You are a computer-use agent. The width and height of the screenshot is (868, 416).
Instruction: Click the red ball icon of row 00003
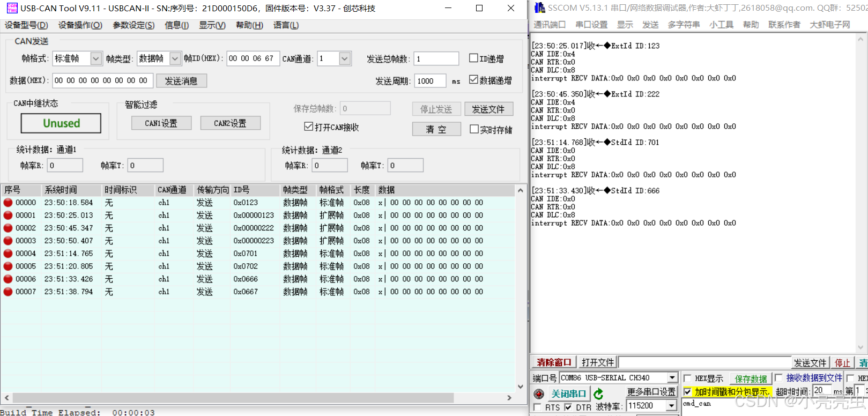click(8, 241)
